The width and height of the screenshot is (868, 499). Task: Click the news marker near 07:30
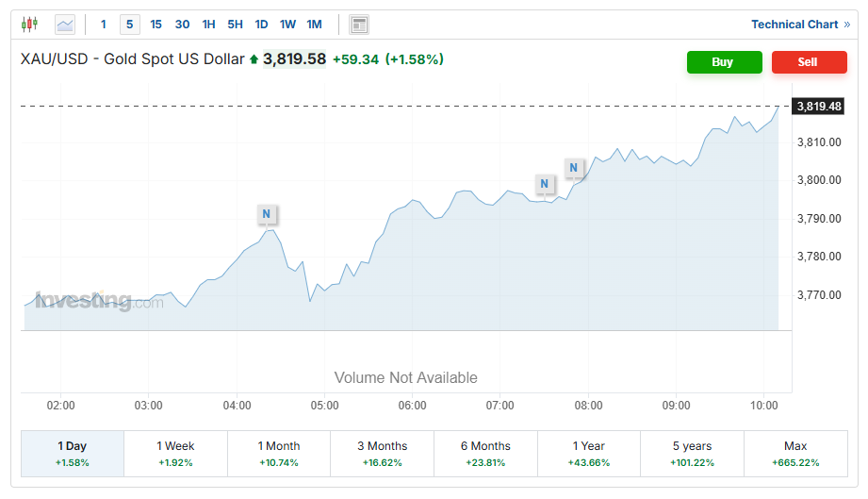(x=544, y=183)
